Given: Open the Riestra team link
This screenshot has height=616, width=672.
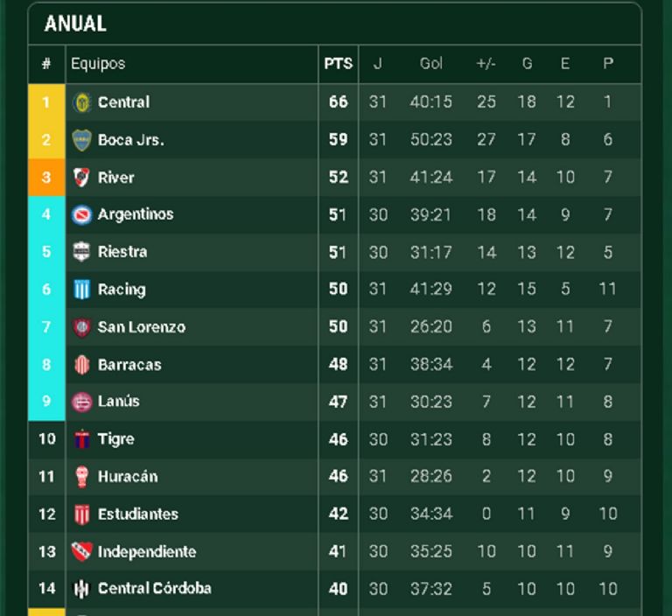Looking at the screenshot, I should (x=122, y=252).
